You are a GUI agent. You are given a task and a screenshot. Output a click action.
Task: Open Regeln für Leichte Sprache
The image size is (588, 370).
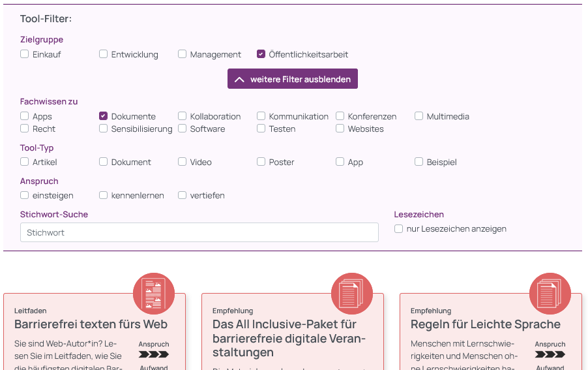486,324
